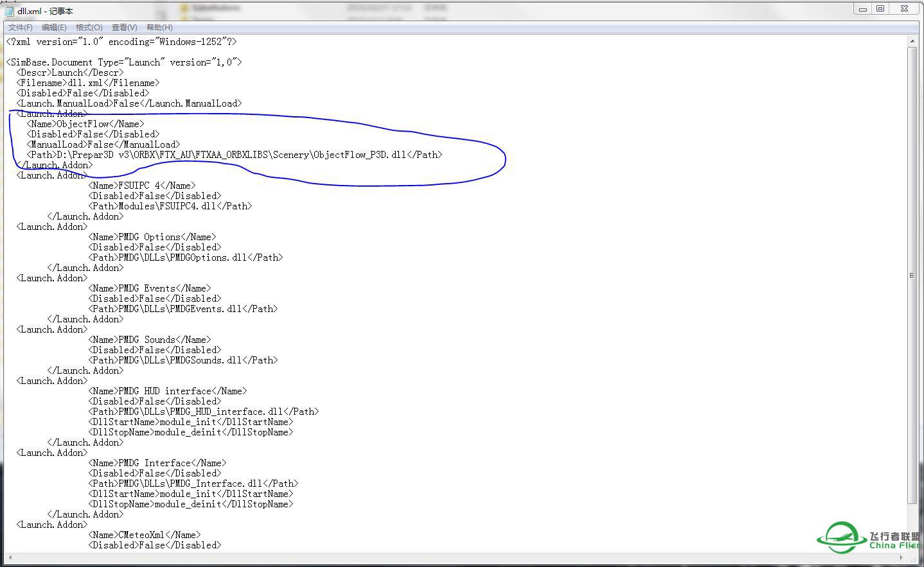Click the xml version declaration line
Image resolution: width=924 pixels, height=567 pixels.
pos(121,42)
